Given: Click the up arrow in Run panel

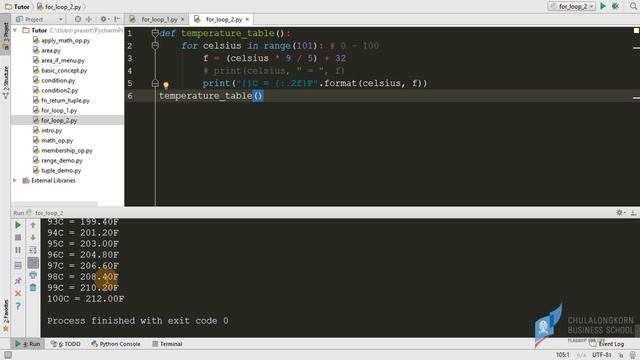Looking at the screenshot, I should [33, 225].
